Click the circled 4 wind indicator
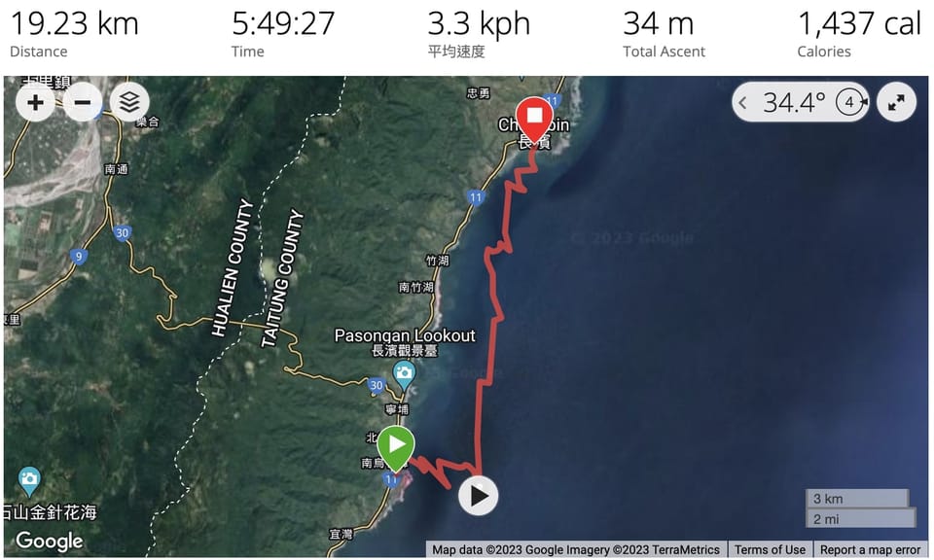The width and height of the screenshot is (934, 560). coord(850,102)
